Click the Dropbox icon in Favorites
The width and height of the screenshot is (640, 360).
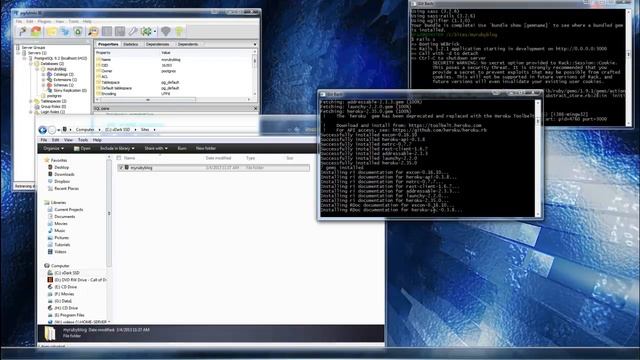pyautogui.click(x=50, y=181)
